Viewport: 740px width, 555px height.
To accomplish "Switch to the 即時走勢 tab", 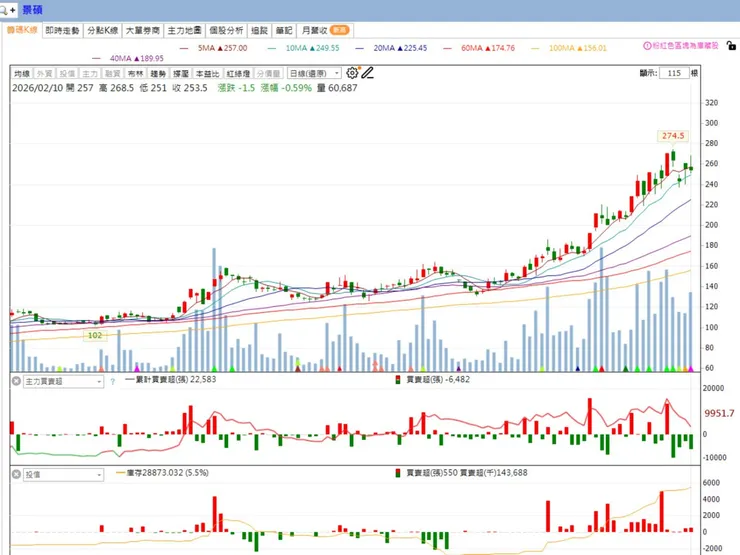I will 62,31.
